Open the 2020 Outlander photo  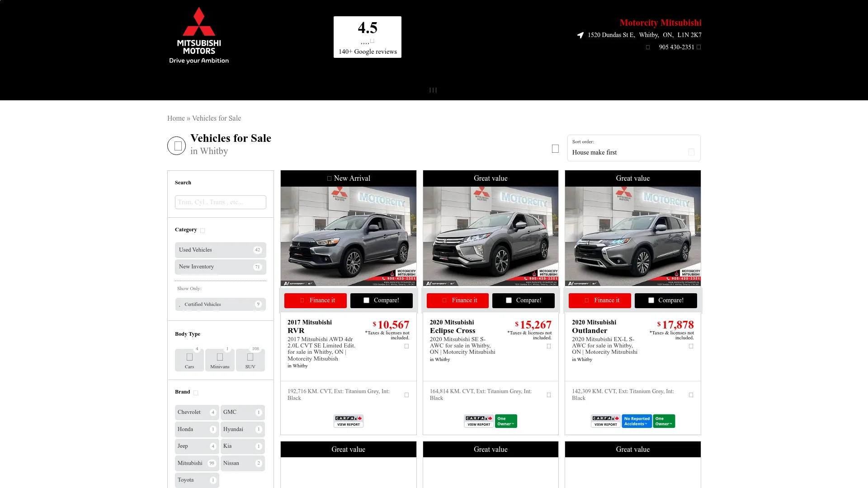click(x=633, y=236)
